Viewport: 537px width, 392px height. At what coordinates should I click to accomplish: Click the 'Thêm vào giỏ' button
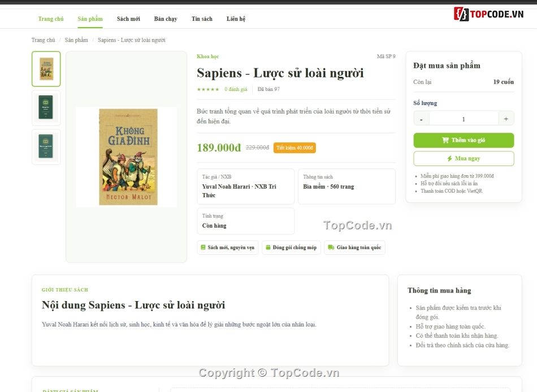click(464, 140)
